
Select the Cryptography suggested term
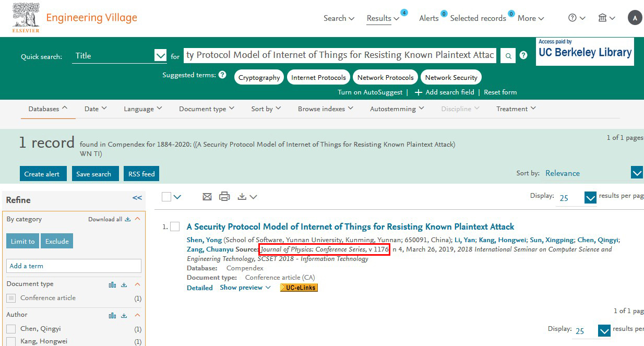click(259, 77)
